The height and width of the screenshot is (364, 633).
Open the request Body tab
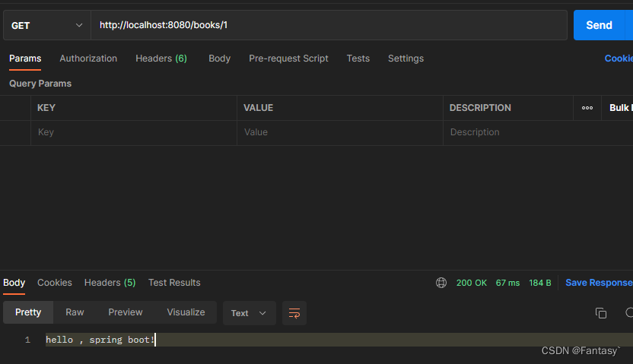coord(219,59)
